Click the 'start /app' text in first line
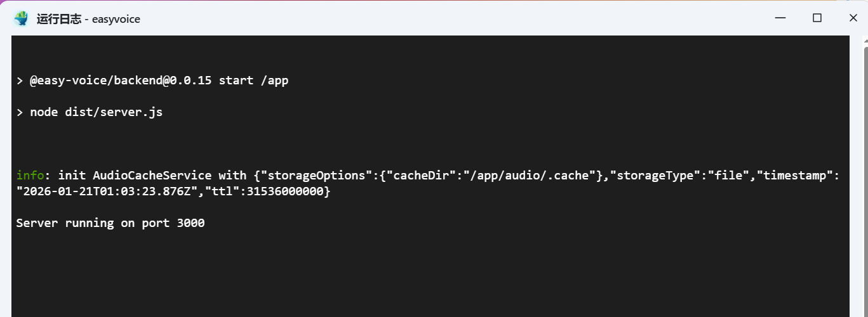 [x=253, y=81]
